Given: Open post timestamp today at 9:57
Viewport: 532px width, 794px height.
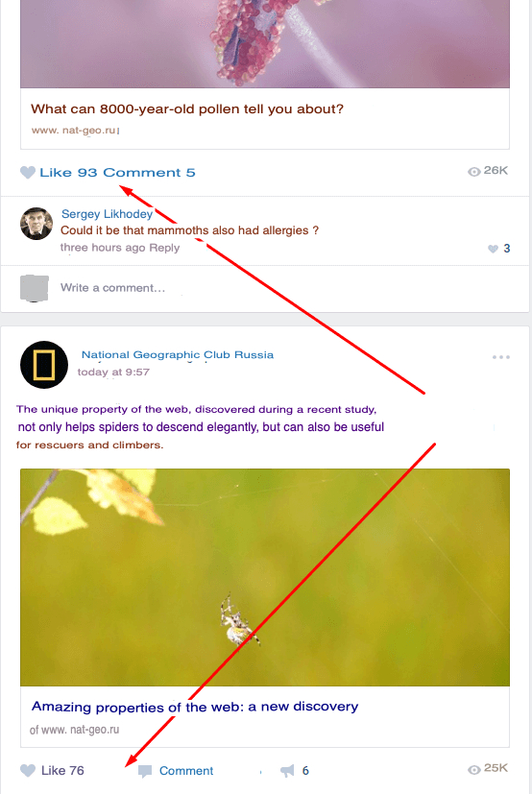Looking at the screenshot, I should [113, 373].
